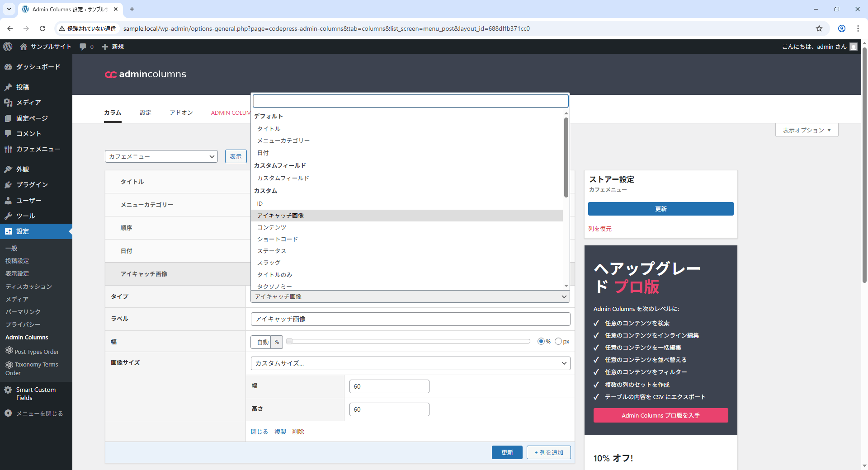Open the 固定ページ sidebar icon

pyautogui.click(x=8, y=118)
